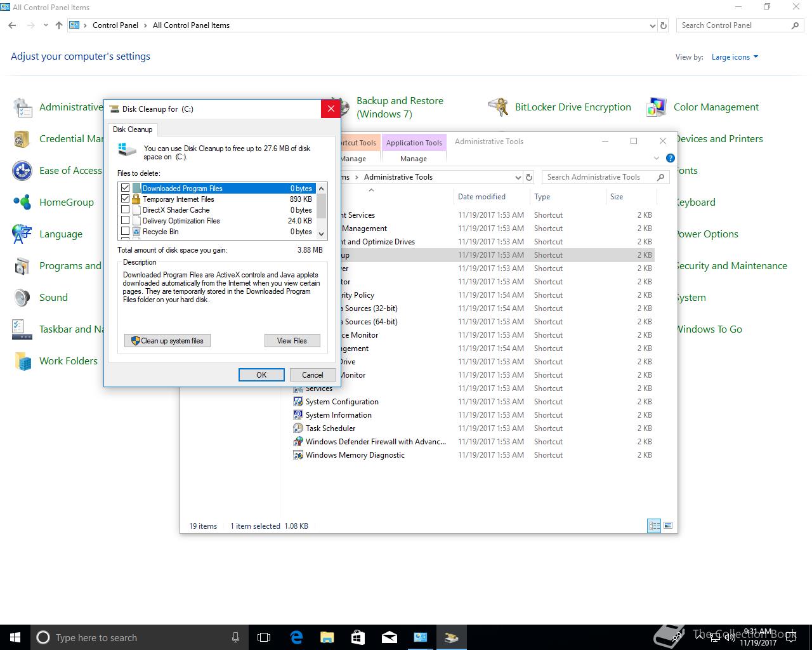Switch to details view in Administrative Tools
This screenshot has height=650, width=812.
(x=654, y=526)
